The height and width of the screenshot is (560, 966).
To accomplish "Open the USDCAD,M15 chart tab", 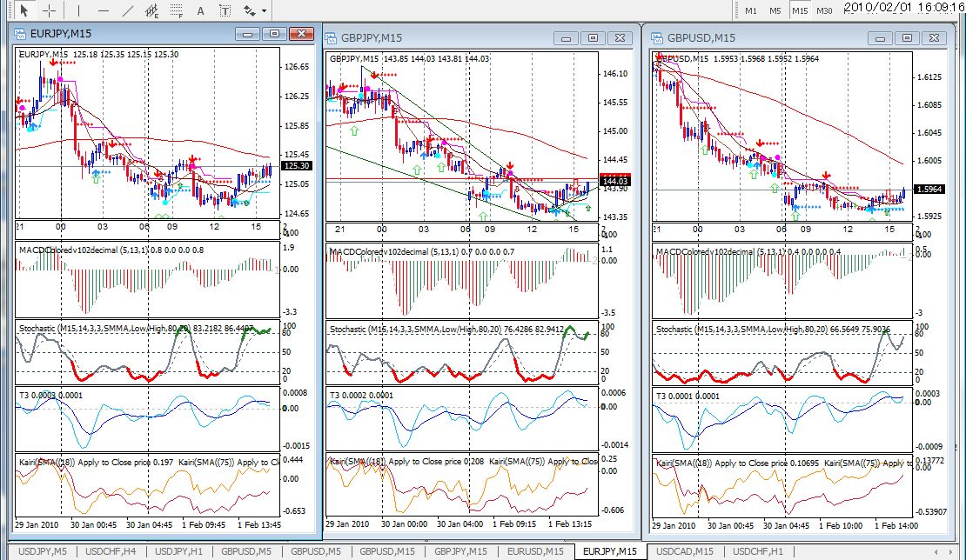I will [x=684, y=551].
